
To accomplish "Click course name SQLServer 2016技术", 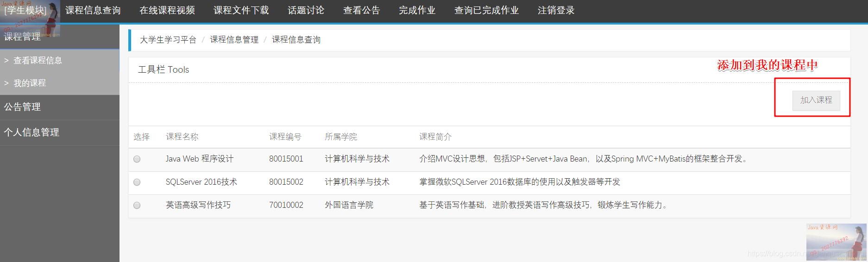I will [201, 182].
